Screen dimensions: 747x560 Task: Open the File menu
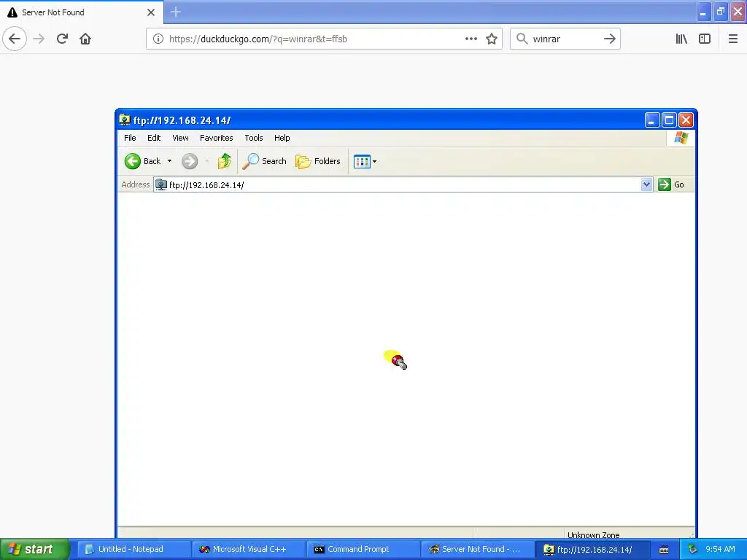[x=130, y=138]
